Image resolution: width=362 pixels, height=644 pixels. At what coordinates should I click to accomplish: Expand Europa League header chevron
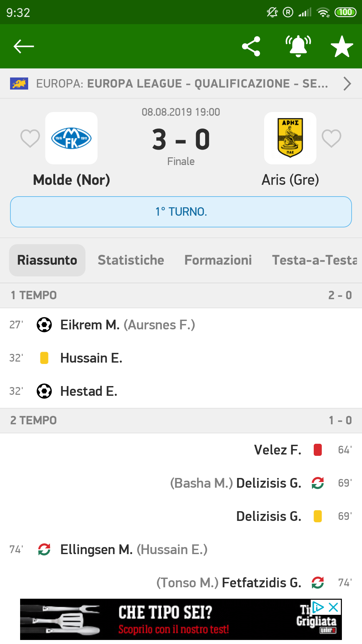(x=347, y=84)
